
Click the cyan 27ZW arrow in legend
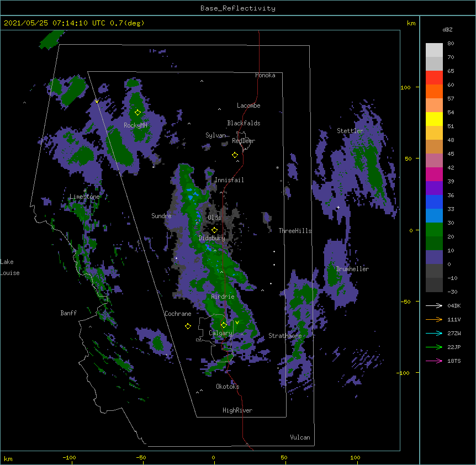coord(434,333)
